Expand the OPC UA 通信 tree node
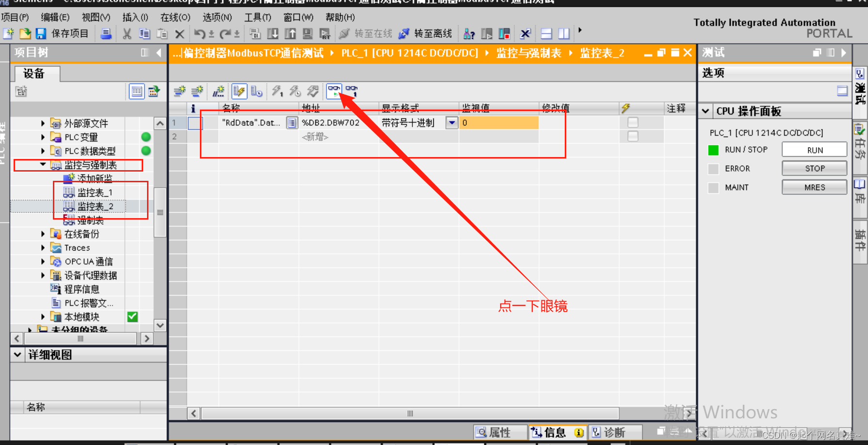This screenshot has width=868, height=445. [x=43, y=262]
